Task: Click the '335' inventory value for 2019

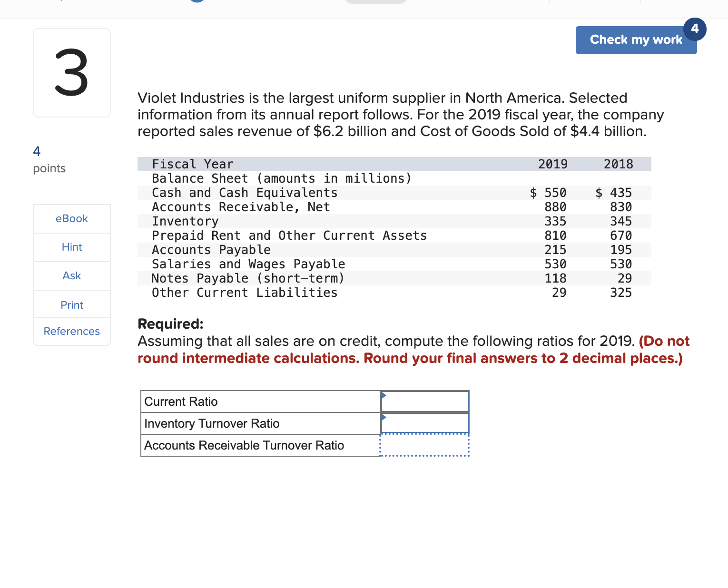Action: (x=556, y=221)
